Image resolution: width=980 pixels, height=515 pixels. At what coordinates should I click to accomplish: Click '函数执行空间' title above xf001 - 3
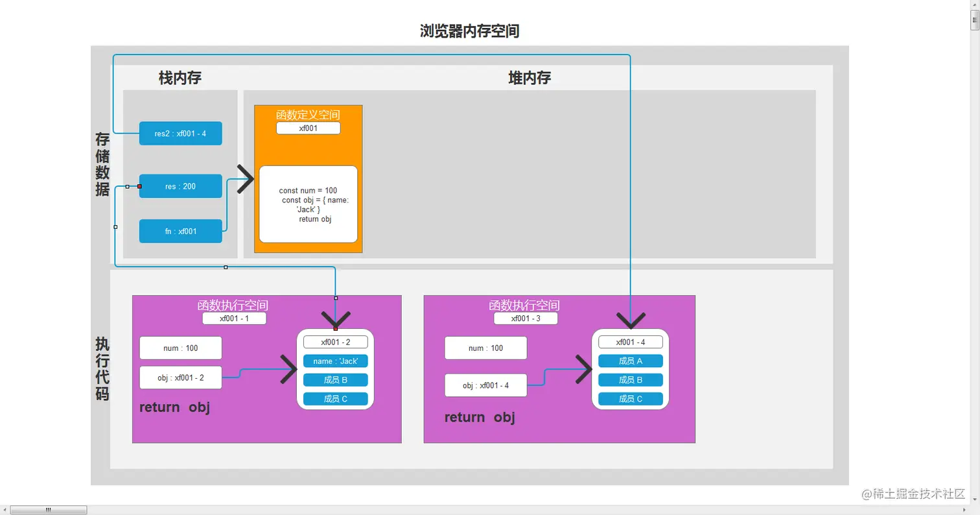(524, 305)
